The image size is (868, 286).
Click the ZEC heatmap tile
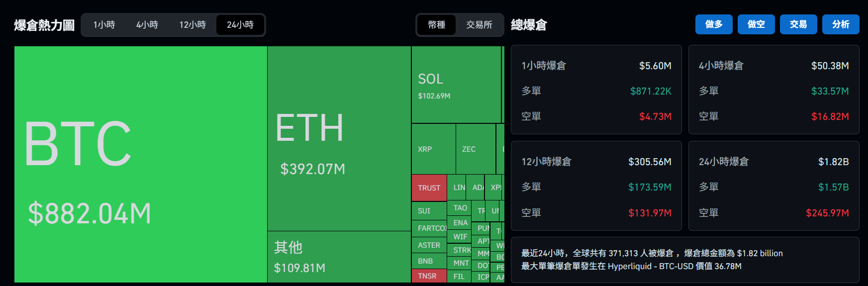pos(475,149)
